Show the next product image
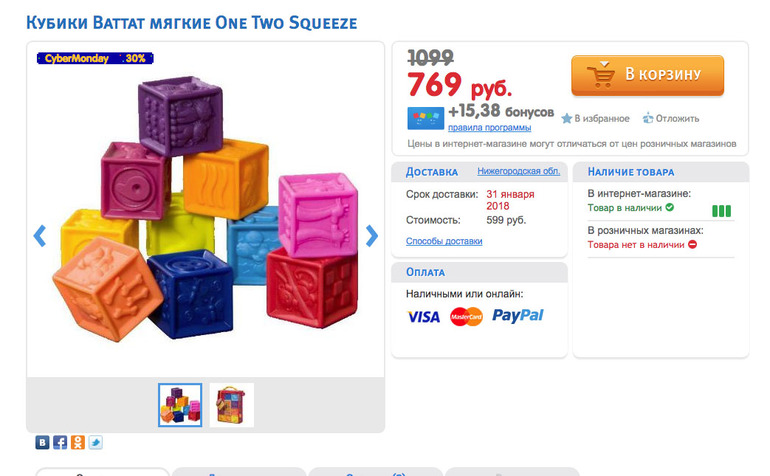Viewport: 770px width, 476px height. click(x=372, y=236)
